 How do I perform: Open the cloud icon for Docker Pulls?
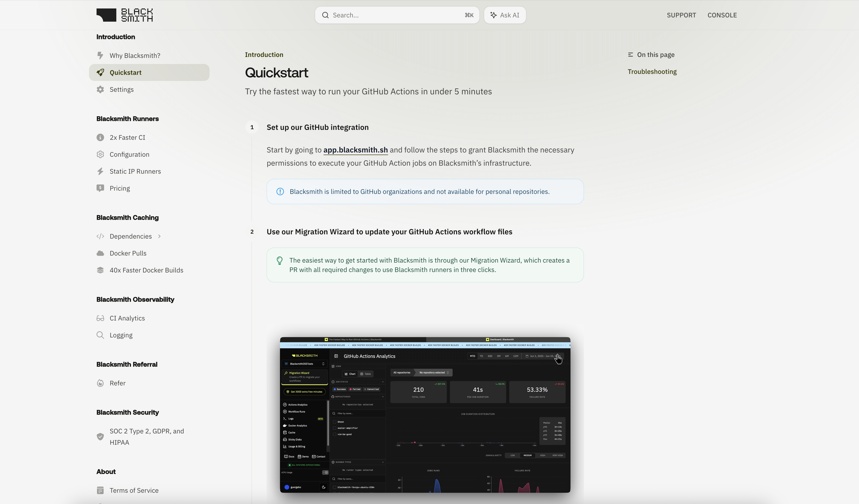100,253
